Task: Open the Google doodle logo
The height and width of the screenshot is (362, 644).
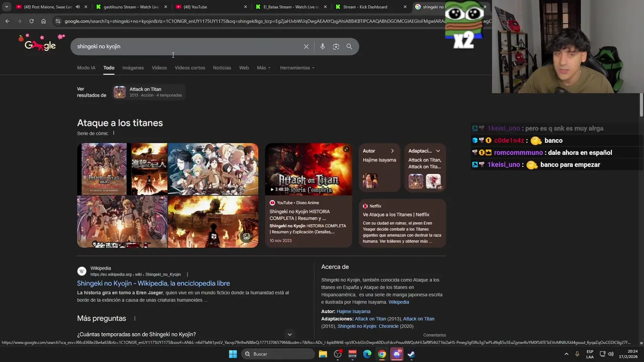Action: click(40, 44)
